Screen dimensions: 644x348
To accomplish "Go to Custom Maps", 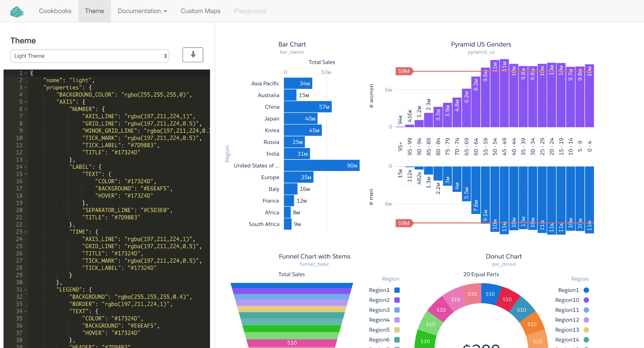I will pyautogui.click(x=200, y=11).
